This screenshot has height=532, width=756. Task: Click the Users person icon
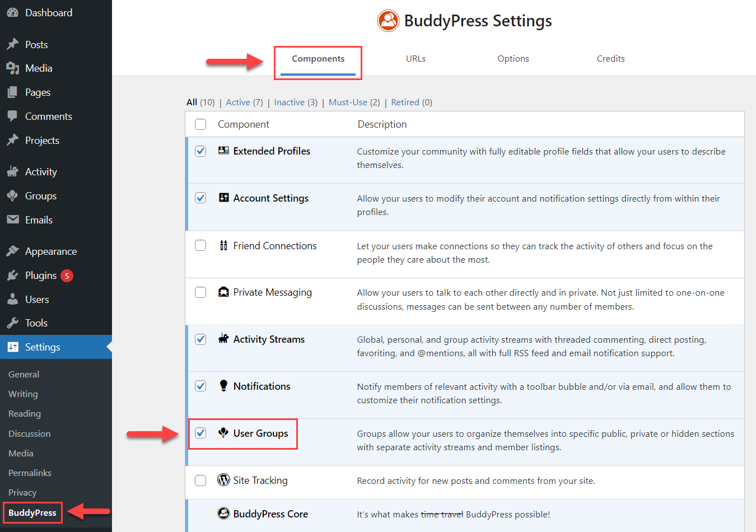12,300
